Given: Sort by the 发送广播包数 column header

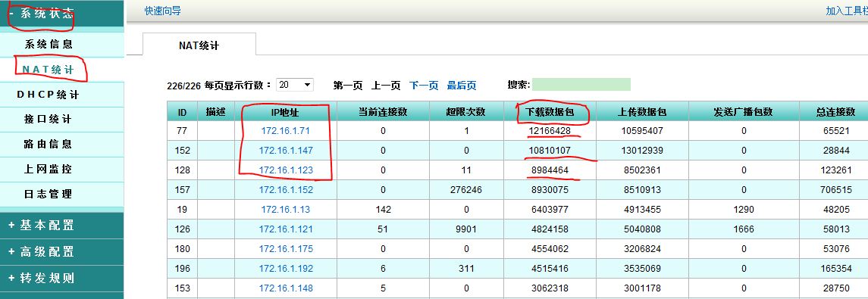Looking at the screenshot, I should pos(744,112).
